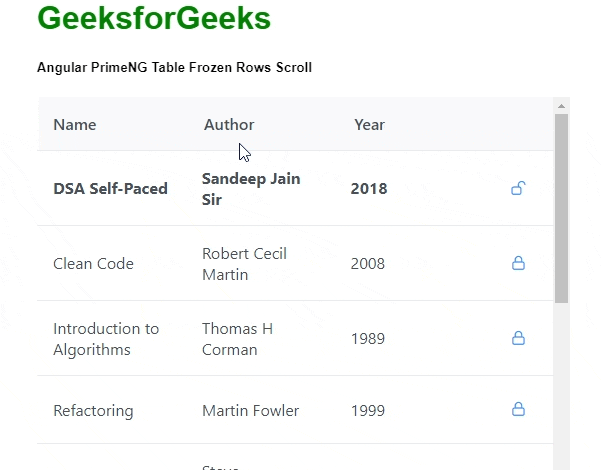The image size is (601, 470).
Task: Click the lock icon for Refactoring row
Action: (518, 409)
